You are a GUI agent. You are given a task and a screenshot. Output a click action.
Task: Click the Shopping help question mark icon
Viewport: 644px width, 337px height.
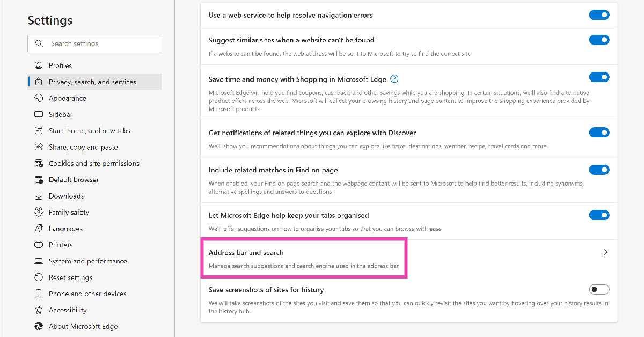(394, 79)
